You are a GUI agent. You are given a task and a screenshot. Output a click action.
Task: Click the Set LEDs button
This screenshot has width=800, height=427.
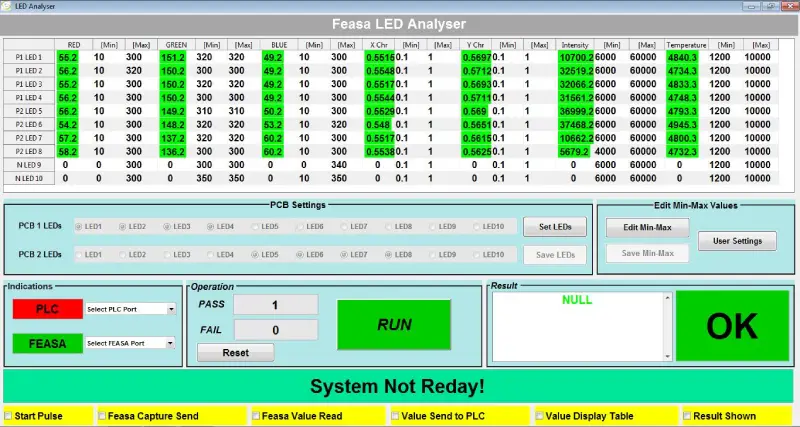pyautogui.click(x=555, y=227)
